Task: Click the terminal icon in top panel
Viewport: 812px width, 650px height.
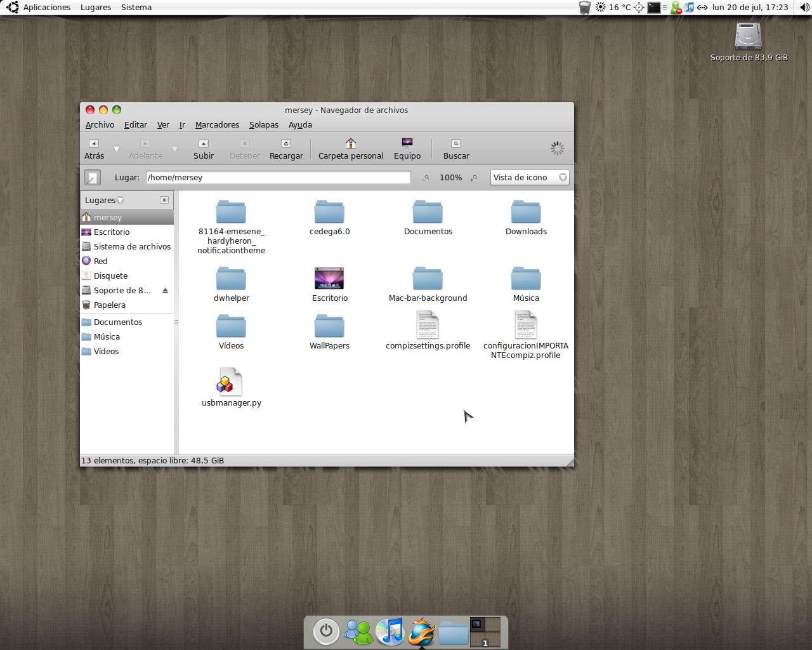Action: click(653, 8)
